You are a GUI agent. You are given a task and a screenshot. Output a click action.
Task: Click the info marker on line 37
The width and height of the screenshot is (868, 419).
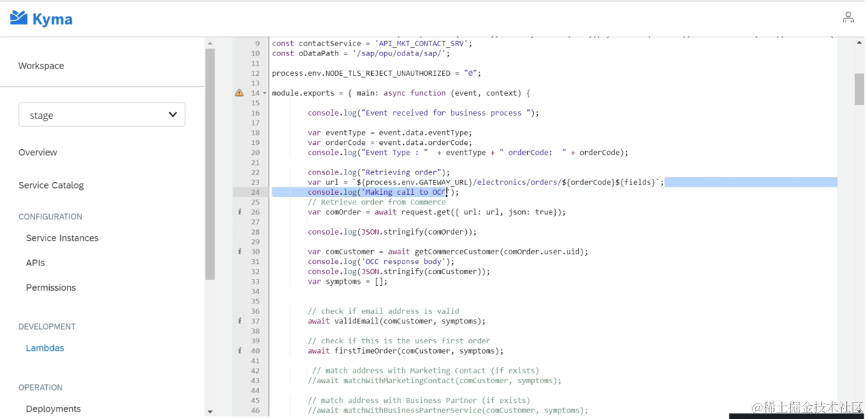(239, 321)
